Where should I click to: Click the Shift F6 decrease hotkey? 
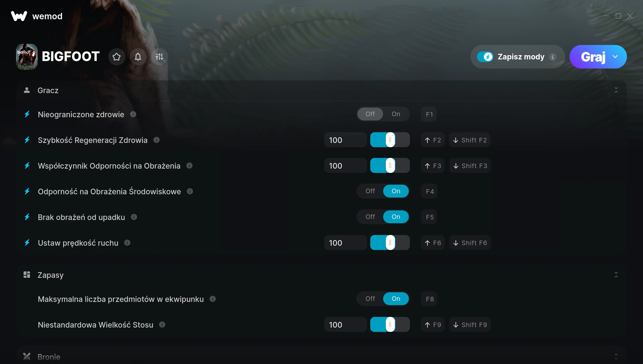470,243
